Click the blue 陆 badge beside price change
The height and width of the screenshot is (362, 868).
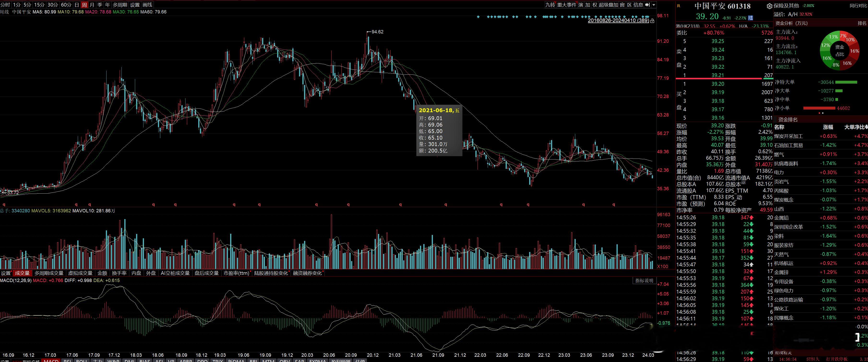point(750,18)
